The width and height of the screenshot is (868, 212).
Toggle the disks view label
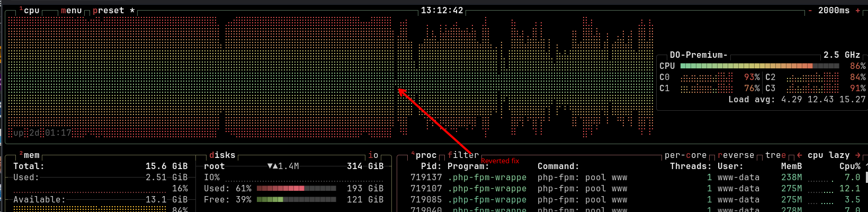click(222, 155)
